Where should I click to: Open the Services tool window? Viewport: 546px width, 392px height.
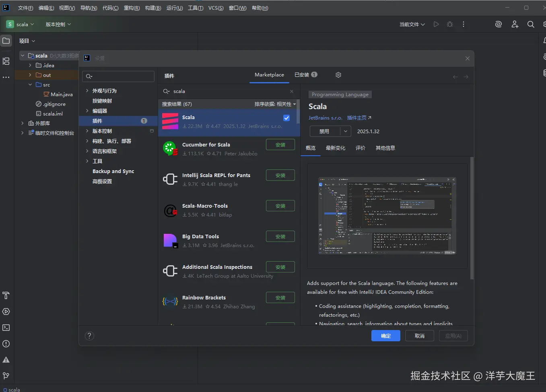point(6,312)
